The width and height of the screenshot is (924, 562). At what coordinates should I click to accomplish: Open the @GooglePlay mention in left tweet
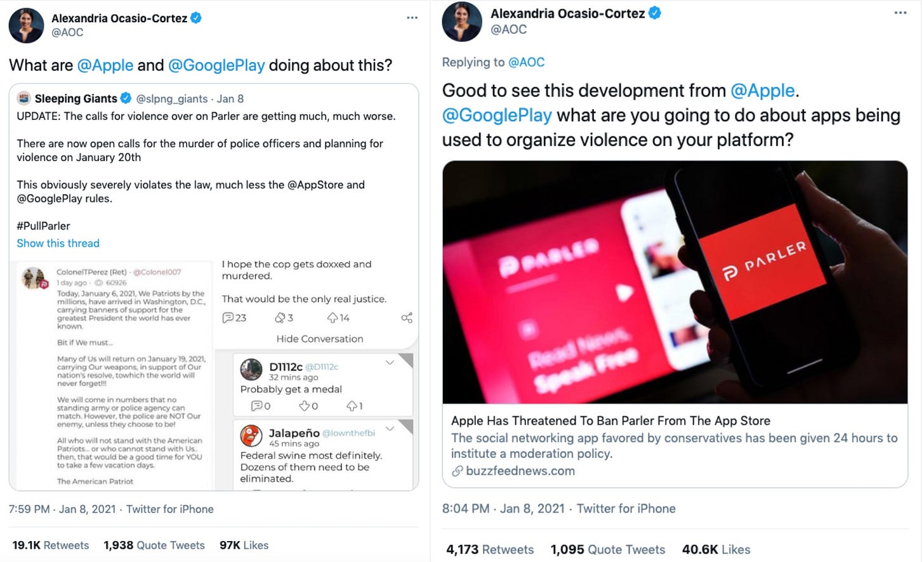click(216, 65)
